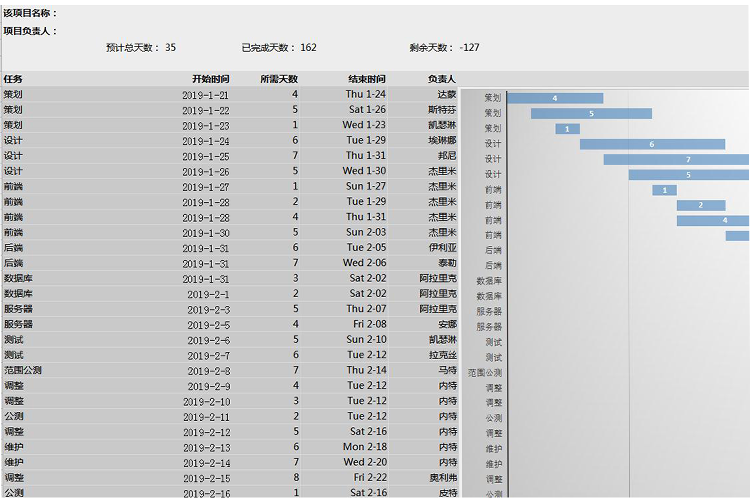Select the owner cell 埃琳娜

tap(442, 141)
